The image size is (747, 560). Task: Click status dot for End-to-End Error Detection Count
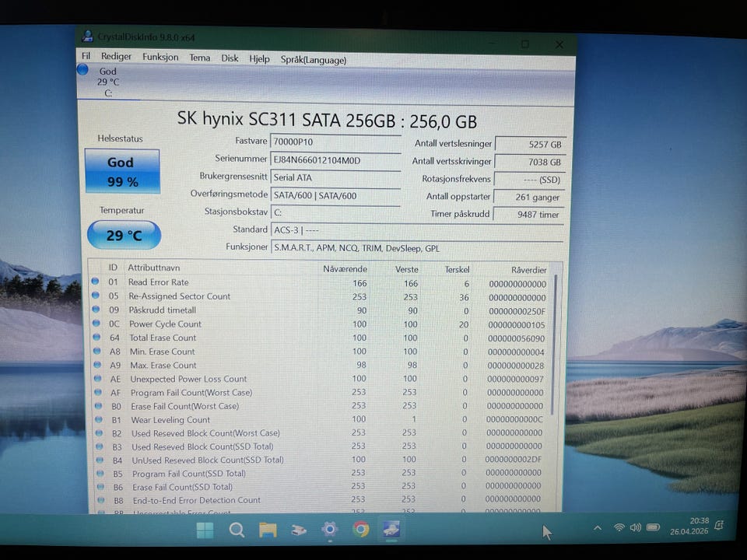pos(101,500)
